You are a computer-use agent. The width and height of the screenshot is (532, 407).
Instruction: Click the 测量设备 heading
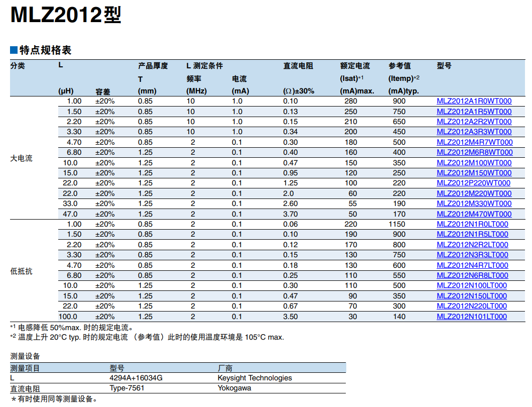pyautogui.click(x=25, y=356)
